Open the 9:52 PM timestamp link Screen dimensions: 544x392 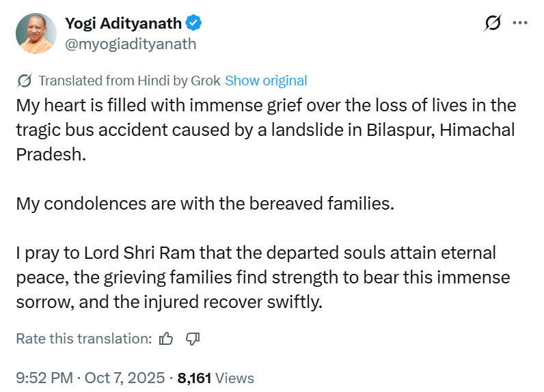(43, 378)
